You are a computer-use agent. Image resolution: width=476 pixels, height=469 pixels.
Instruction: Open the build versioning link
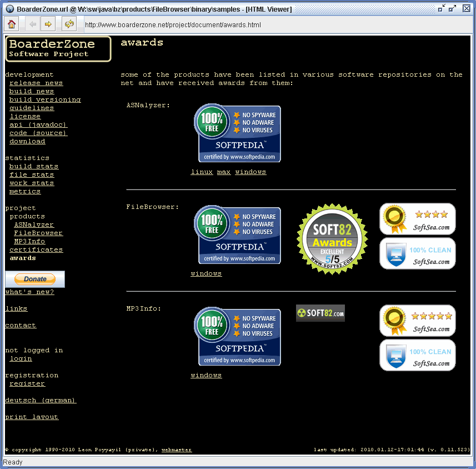click(x=45, y=99)
